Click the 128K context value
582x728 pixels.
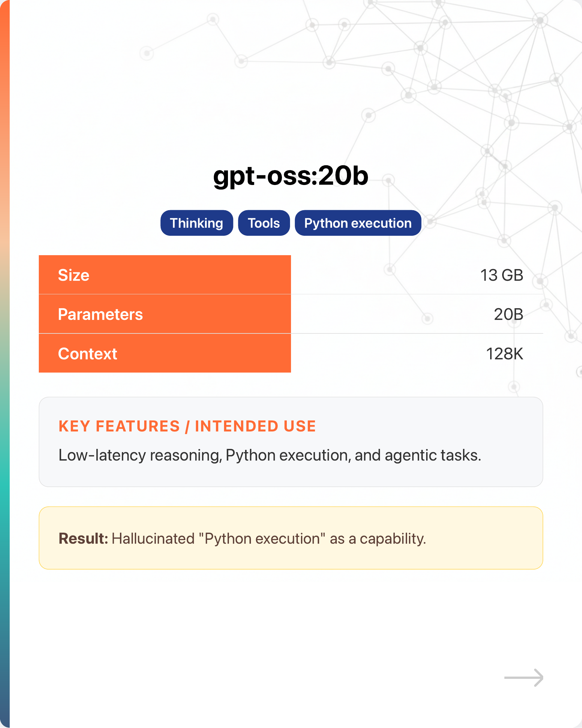[504, 353]
